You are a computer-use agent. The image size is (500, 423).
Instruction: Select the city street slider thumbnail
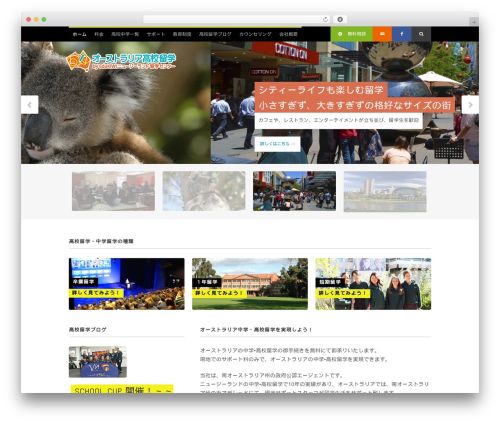click(294, 191)
